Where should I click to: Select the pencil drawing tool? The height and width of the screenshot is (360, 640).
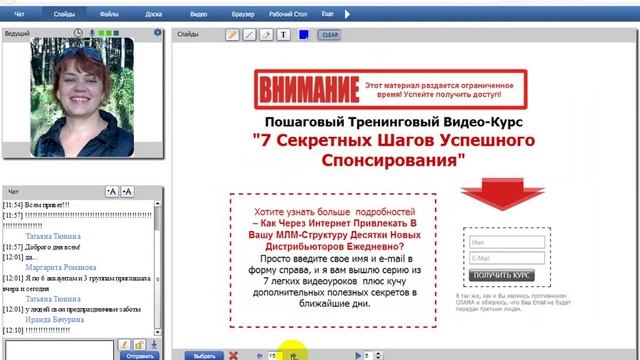click(232, 35)
